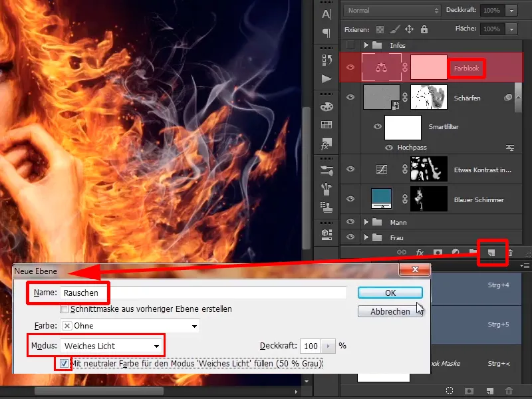Open the Fläche fill dropdown arrow
The width and height of the screenshot is (532, 399).
tap(511, 29)
